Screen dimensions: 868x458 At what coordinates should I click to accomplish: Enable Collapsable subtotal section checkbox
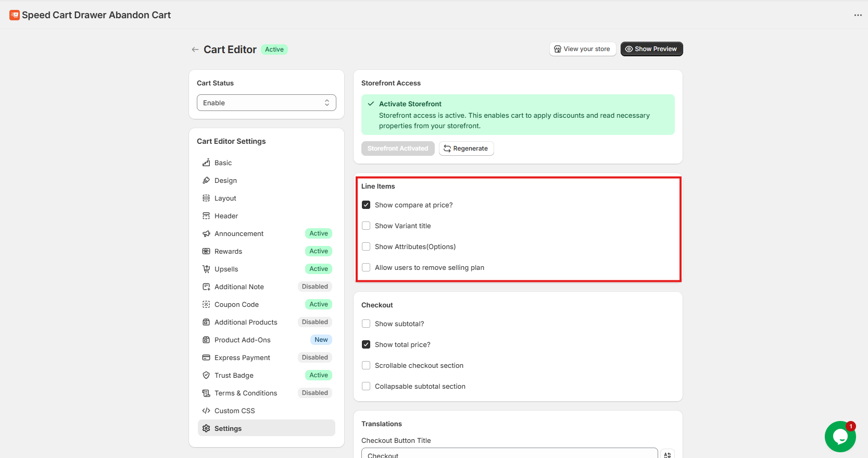[x=366, y=386]
